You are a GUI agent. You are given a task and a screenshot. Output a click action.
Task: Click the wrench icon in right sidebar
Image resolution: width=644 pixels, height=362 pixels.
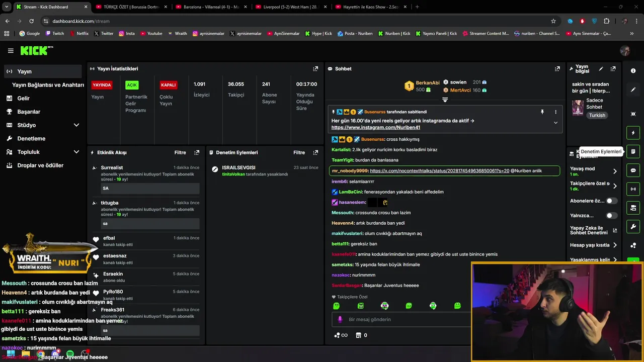(633, 226)
